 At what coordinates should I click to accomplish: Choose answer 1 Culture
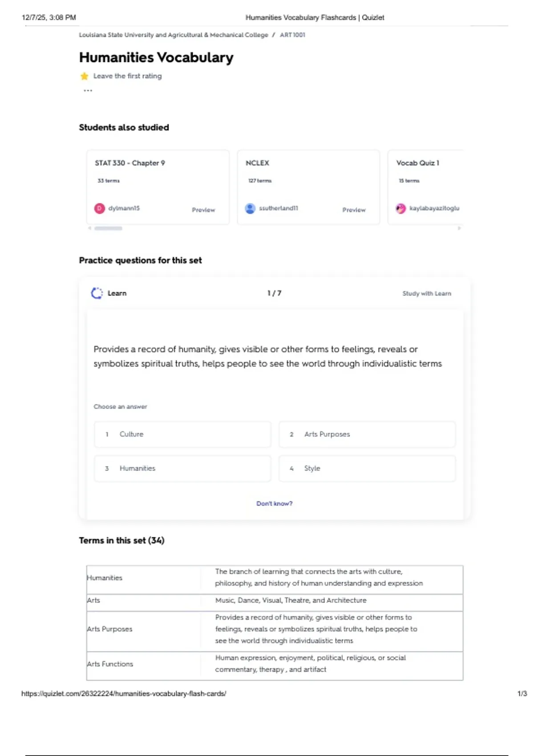(x=182, y=434)
